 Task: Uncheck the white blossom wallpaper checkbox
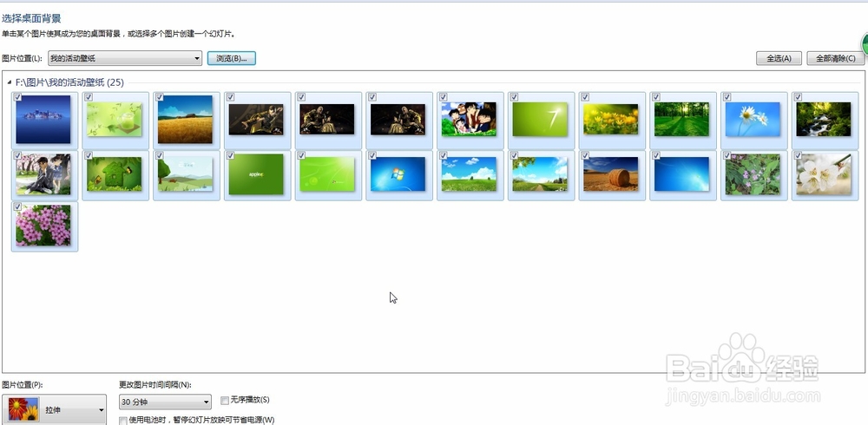click(x=798, y=156)
